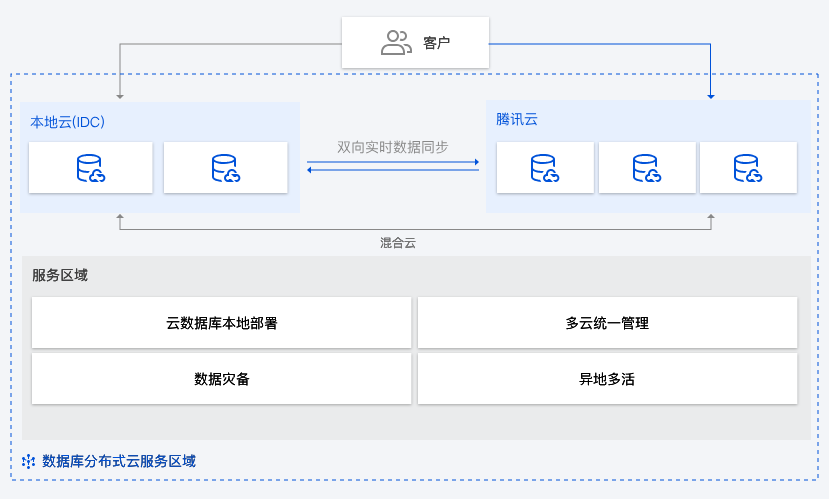Open the 云数据库本地部署 box
Screen dimensions: 829x499
(x=222, y=323)
